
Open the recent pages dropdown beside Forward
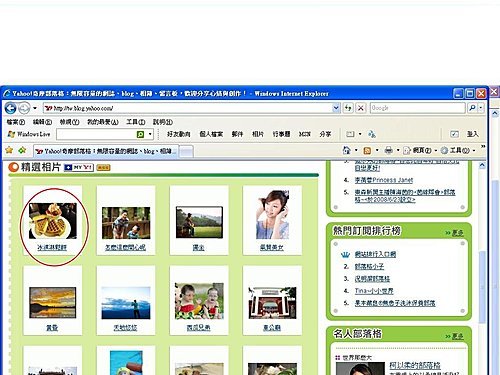(x=35, y=108)
